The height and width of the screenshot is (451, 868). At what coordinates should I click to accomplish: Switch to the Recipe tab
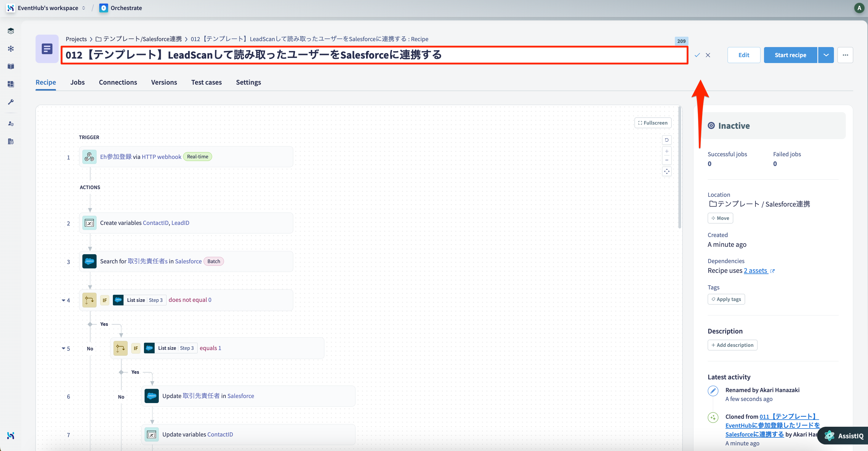(x=46, y=82)
